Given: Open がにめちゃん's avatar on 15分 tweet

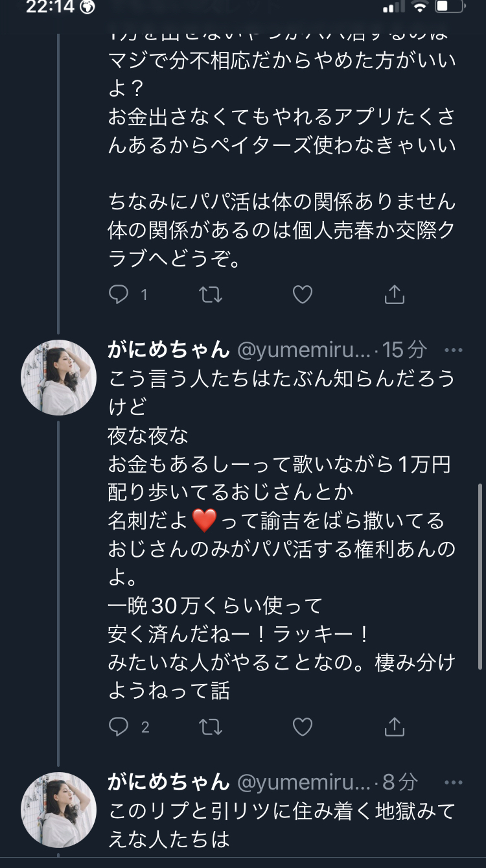Looking at the screenshot, I should pos(59,377).
